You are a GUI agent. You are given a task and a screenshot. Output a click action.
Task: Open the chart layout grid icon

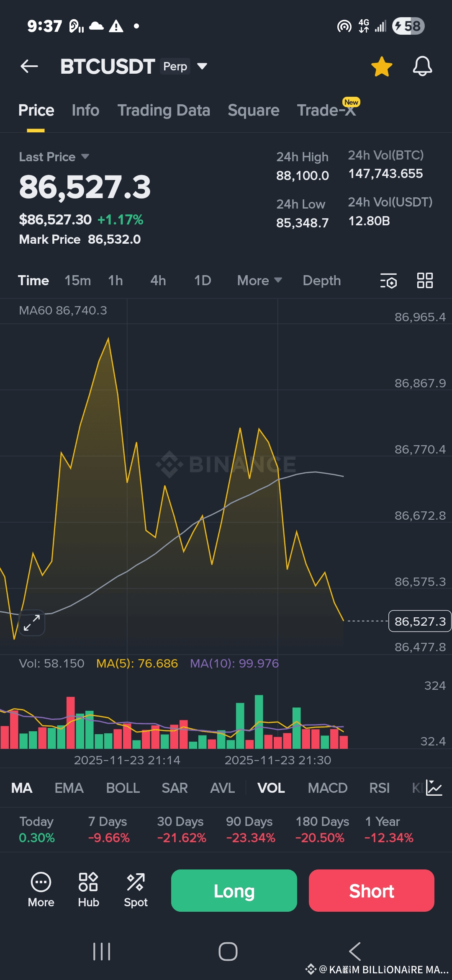pyautogui.click(x=425, y=281)
